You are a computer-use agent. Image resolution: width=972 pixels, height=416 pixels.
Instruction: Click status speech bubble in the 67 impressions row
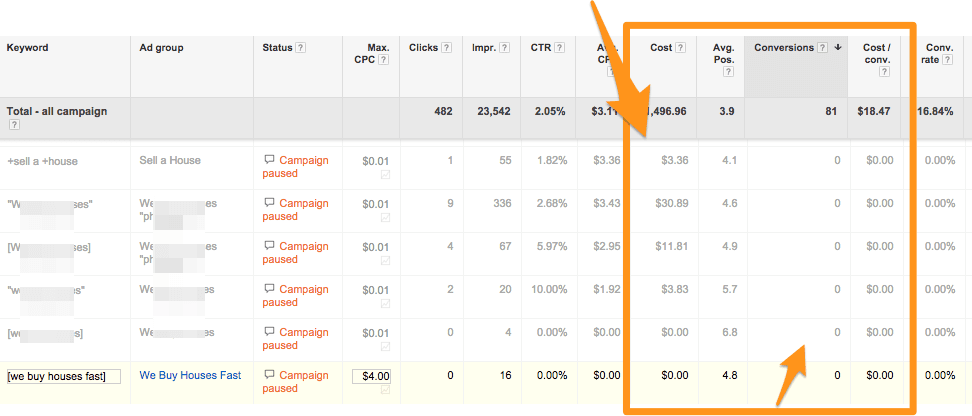click(269, 246)
